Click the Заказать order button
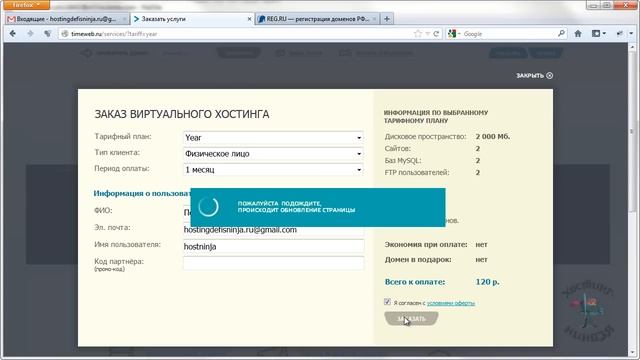The image size is (640, 360). coord(411,319)
